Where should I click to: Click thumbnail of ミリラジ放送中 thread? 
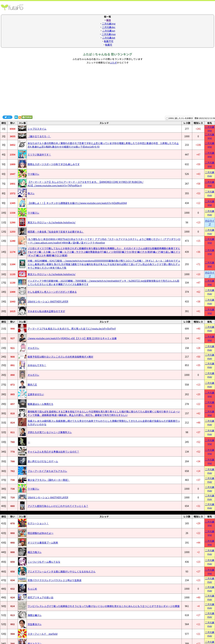pyautogui.click(x=22, y=154)
